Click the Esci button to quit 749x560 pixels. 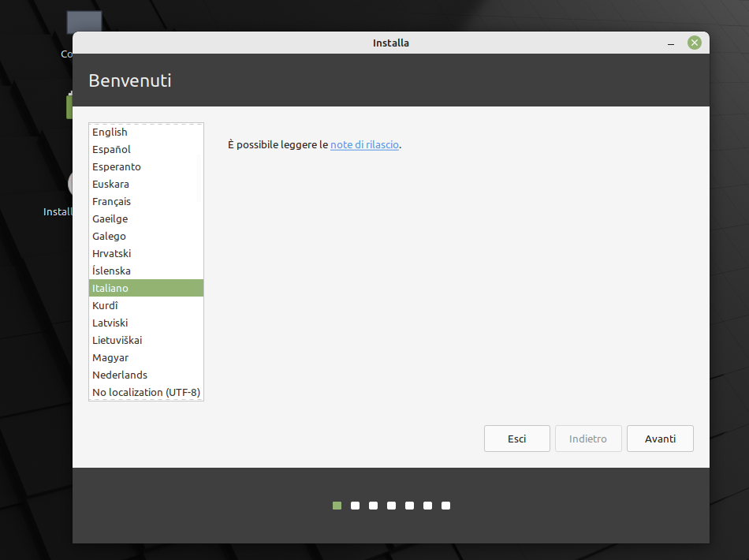tap(517, 439)
